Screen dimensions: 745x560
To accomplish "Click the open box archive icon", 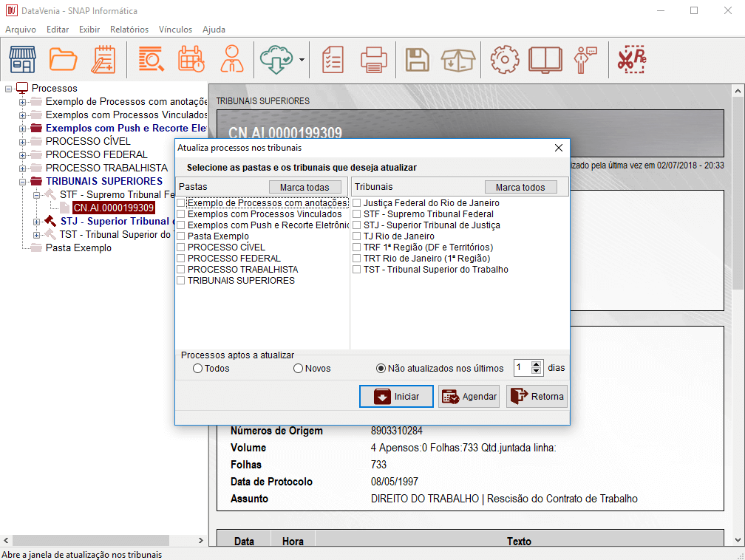I will [x=458, y=60].
